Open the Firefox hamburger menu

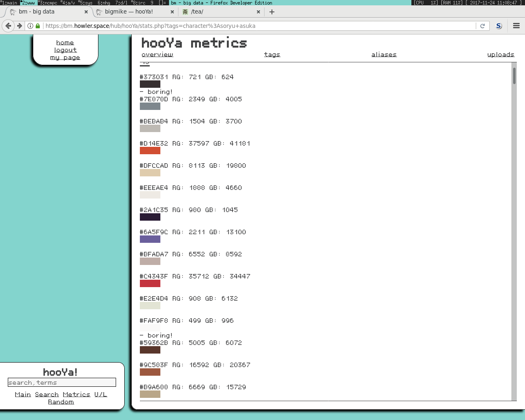(516, 26)
